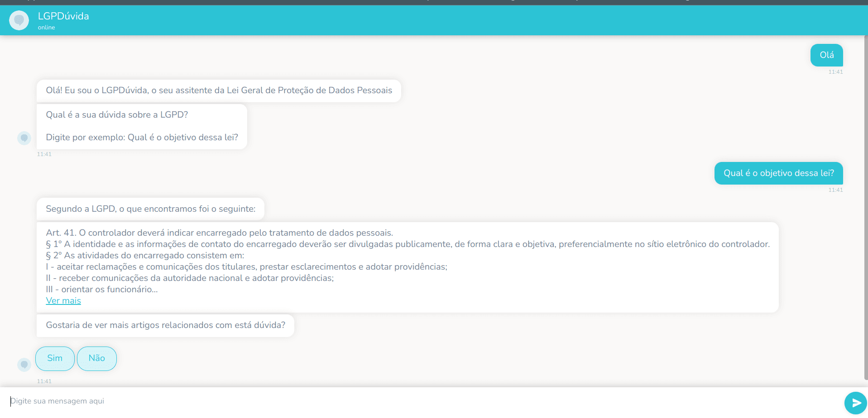Image resolution: width=868 pixels, height=418 pixels.
Task: Click the LGPDÚvida avatar in the header
Action: pyautogui.click(x=19, y=20)
